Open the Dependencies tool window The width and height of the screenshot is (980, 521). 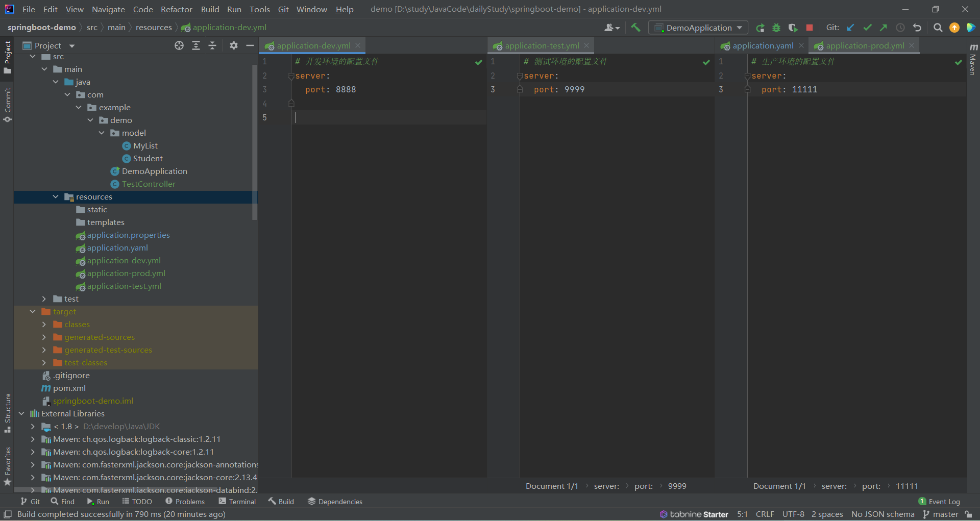[x=335, y=502]
